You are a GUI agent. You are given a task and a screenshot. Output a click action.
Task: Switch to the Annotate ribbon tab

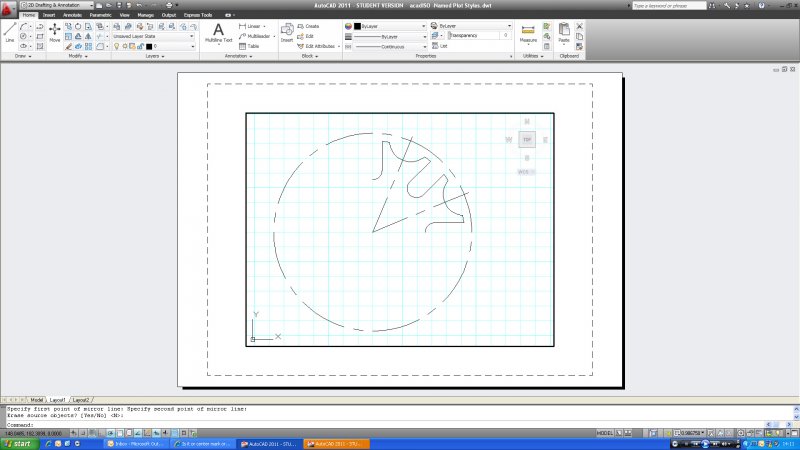tap(73, 16)
